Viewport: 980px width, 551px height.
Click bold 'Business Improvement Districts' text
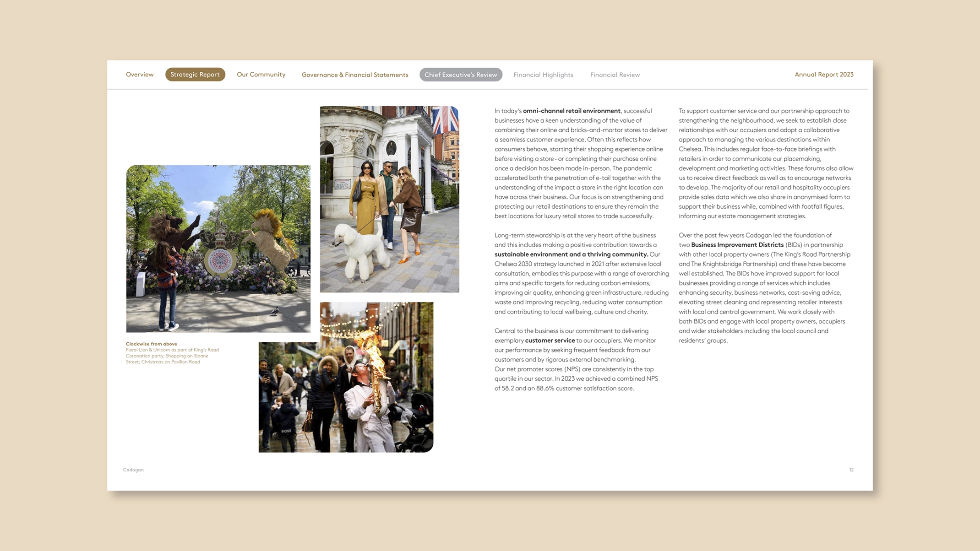coord(737,245)
